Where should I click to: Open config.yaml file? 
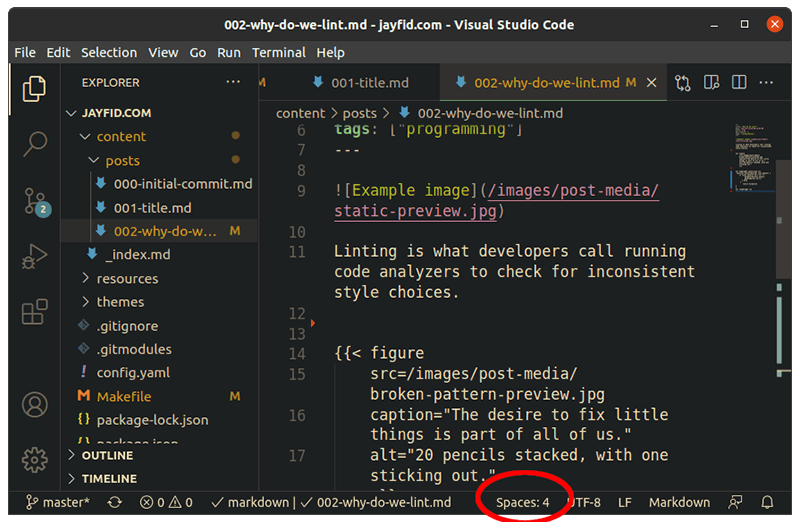click(159, 373)
